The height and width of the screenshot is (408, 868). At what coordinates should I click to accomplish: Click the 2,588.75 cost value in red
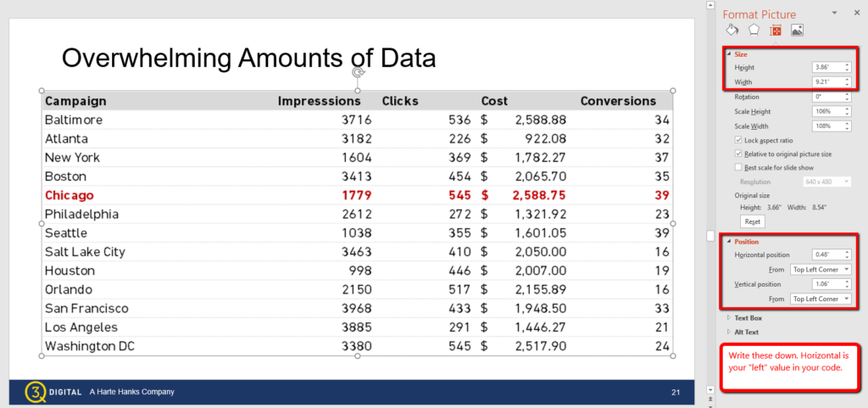point(539,195)
